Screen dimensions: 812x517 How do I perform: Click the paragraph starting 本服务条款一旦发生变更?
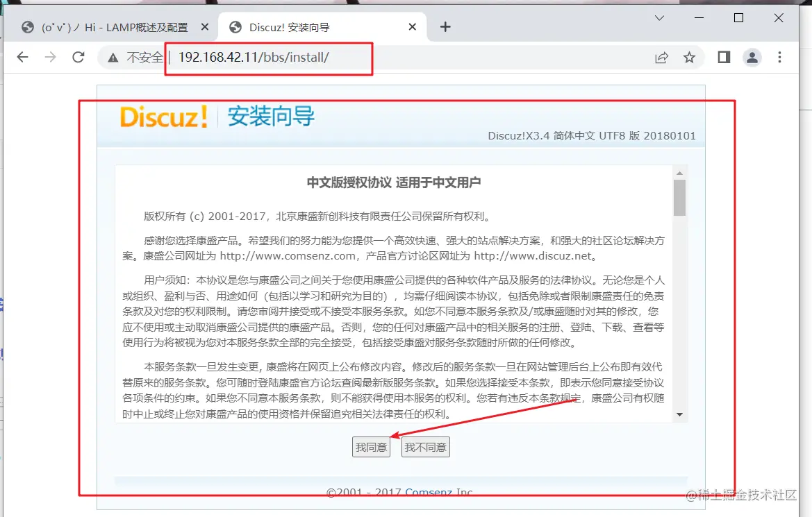coord(394,391)
